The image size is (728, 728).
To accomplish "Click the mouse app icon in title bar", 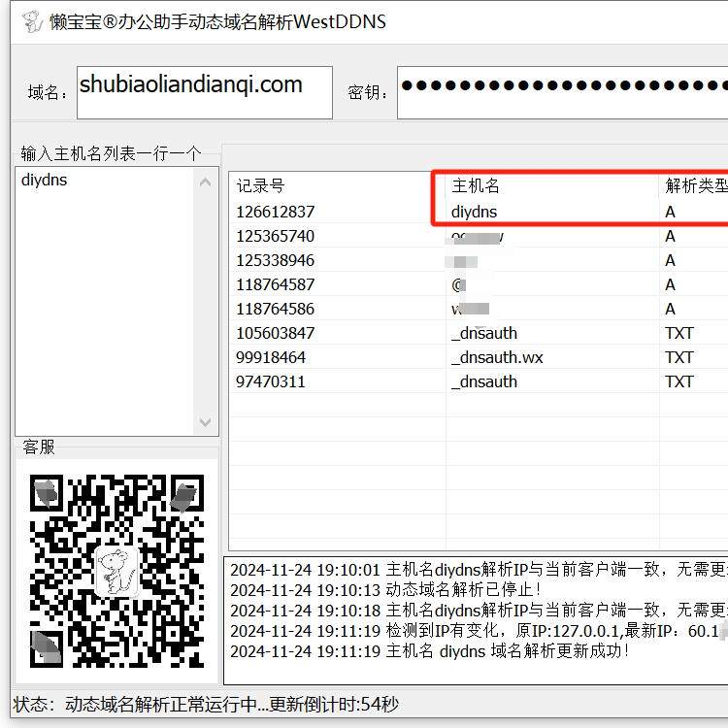I will click(x=32, y=21).
